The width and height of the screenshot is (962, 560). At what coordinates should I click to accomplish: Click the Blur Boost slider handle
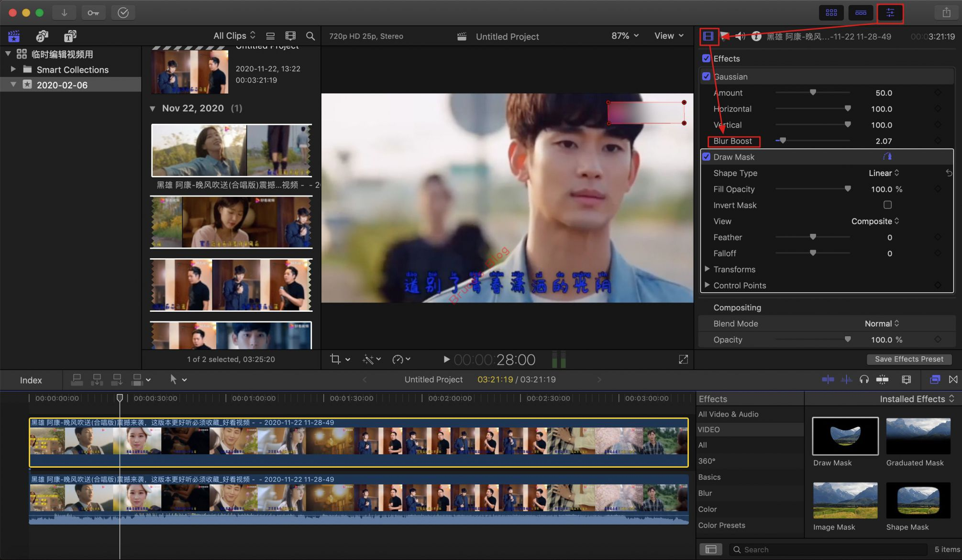tap(783, 141)
